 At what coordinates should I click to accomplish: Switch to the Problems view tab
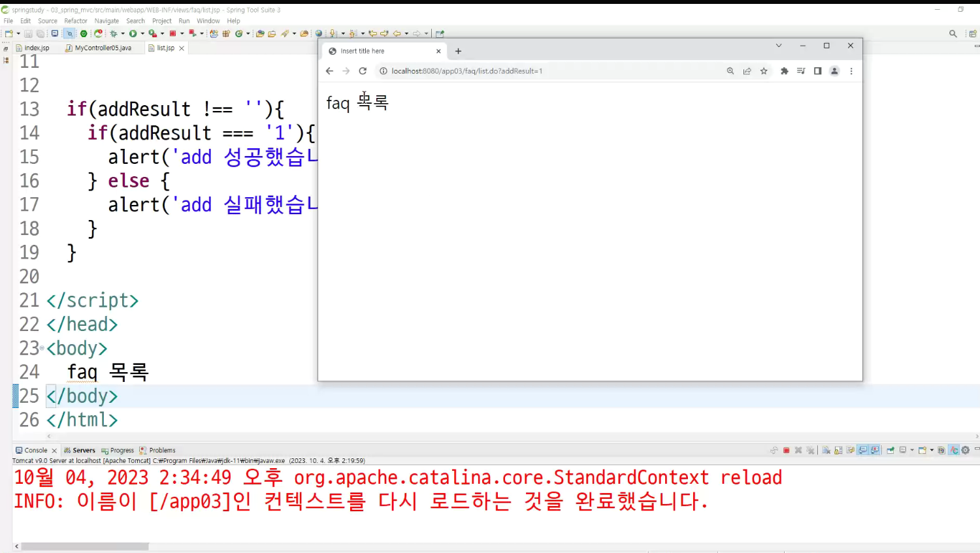point(157,450)
